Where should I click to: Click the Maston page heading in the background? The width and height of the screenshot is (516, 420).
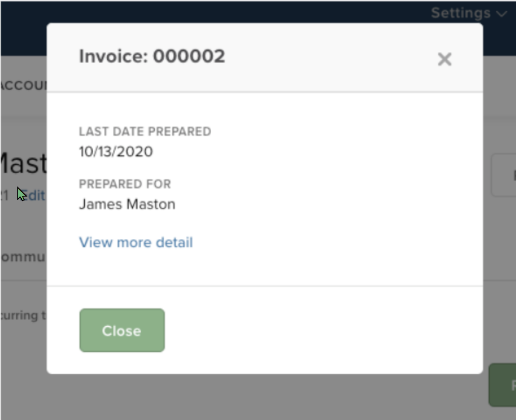[x=23, y=163]
